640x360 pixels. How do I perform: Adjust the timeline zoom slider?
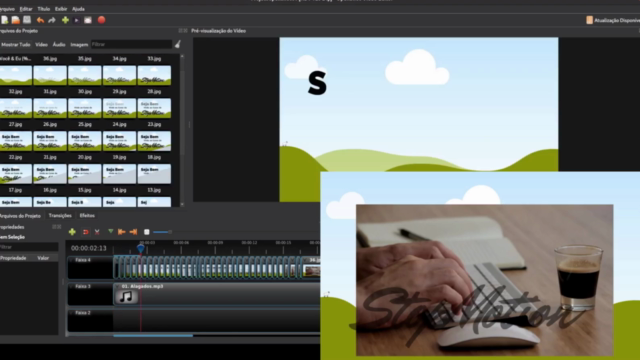[162, 232]
